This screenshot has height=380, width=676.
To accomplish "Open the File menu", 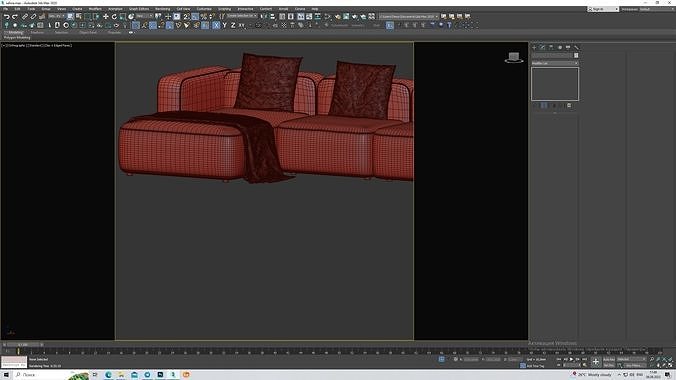I will click(x=6, y=9).
